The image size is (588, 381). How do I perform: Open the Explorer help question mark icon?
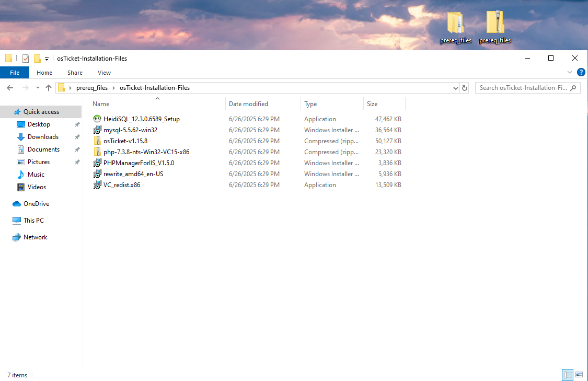pyautogui.click(x=581, y=72)
